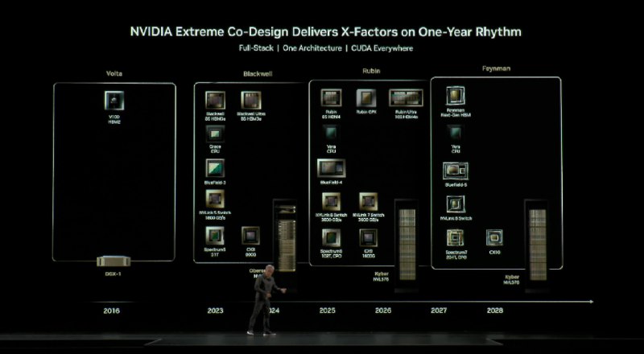Screen dimensions: 644x354
Task: Click the "One Architecture" subtitle text
Action: (x=312, y=48)
